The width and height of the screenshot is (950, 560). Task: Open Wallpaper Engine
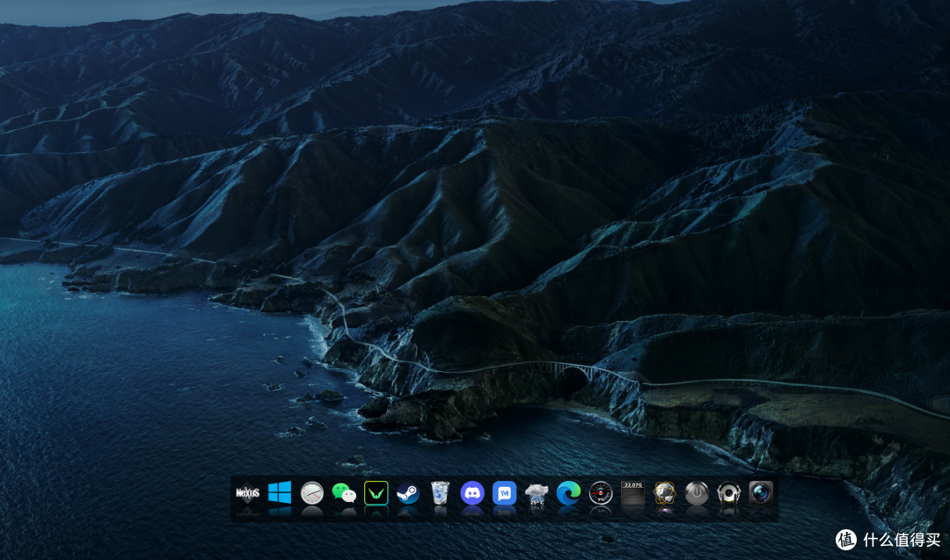click(x=376, y=493)
